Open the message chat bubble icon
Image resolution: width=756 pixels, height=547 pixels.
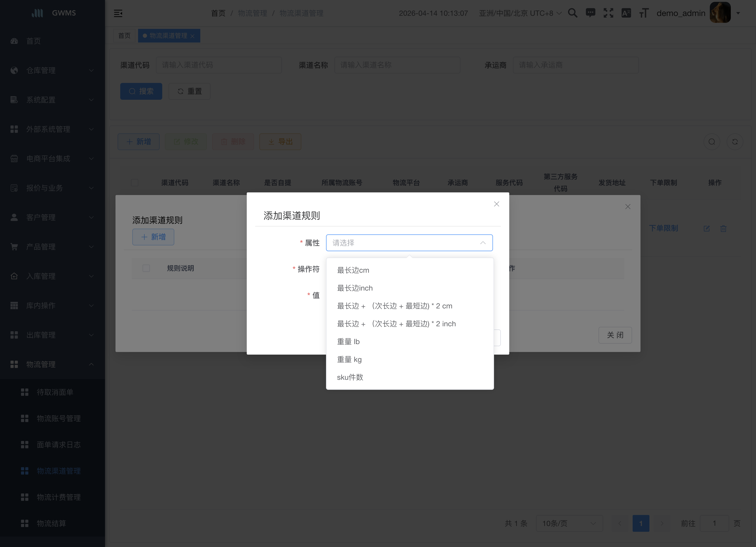590,13
